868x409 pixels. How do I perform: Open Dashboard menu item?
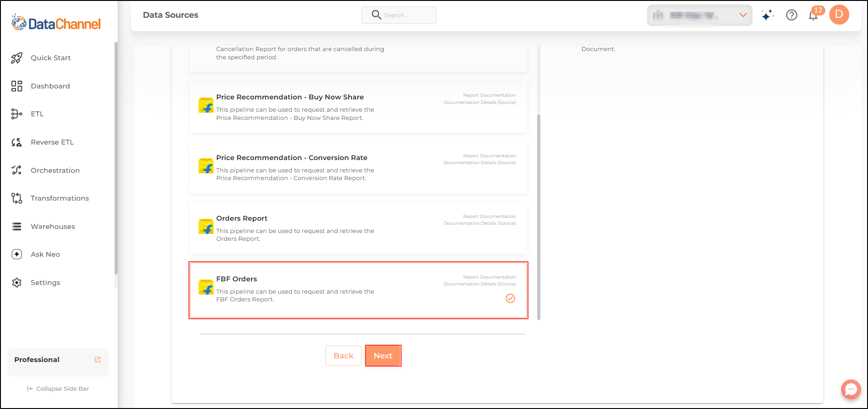[50, 86]
